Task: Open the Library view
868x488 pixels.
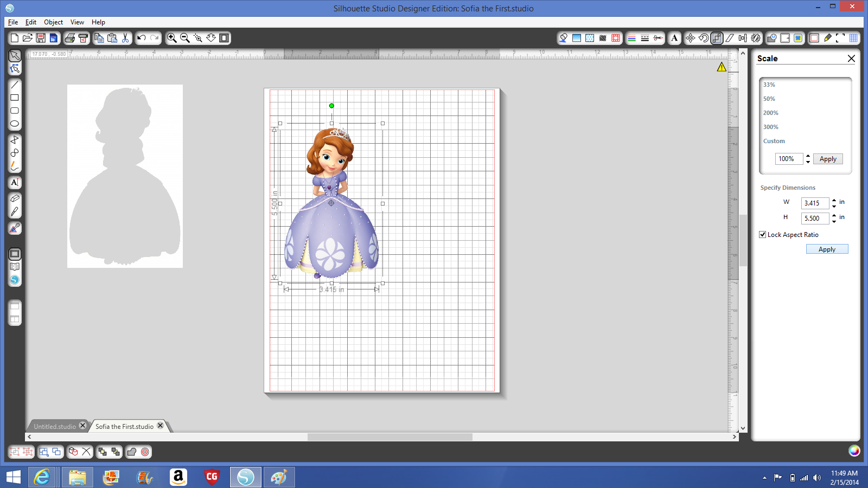Action: 15,267
